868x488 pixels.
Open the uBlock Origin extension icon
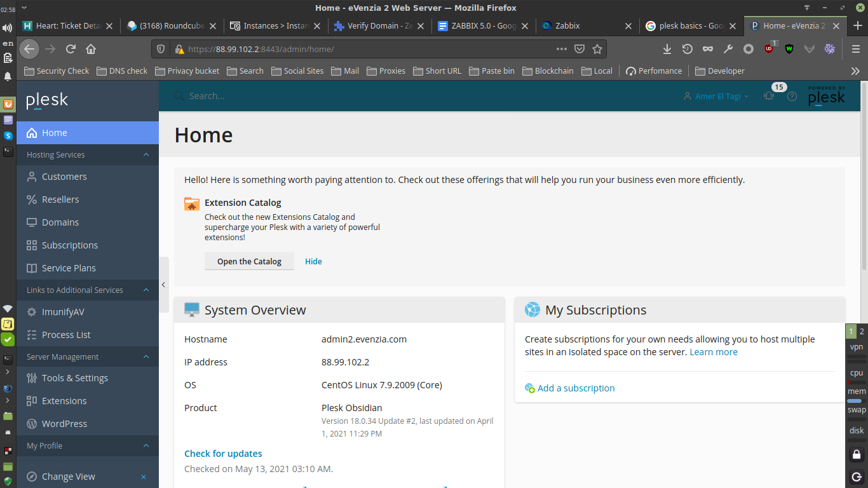pyautogui.click(x=769, y=48)
